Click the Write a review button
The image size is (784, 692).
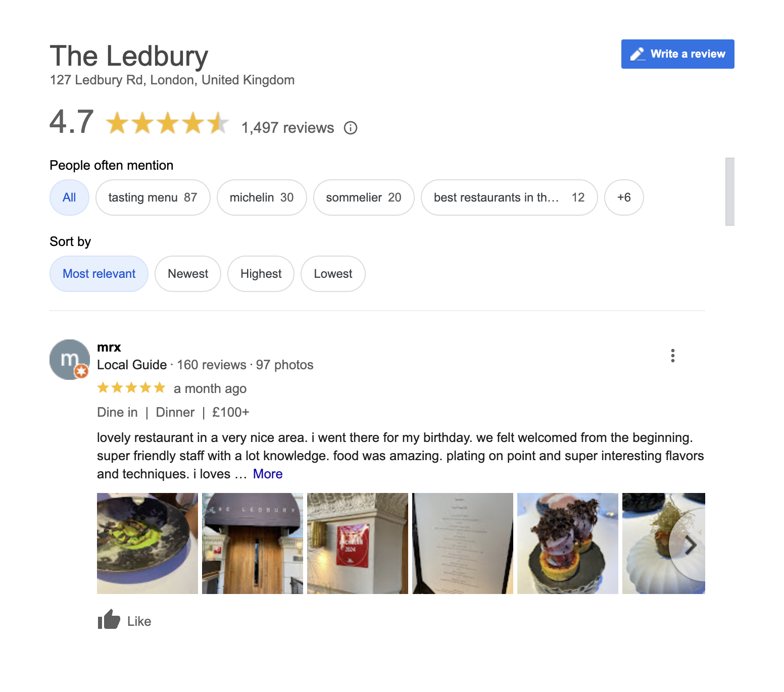click(677, 54)
